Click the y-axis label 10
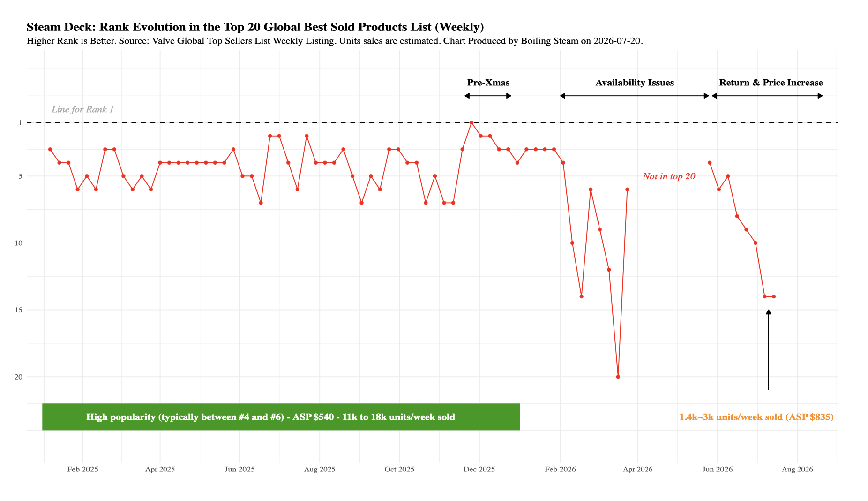Screen dimensions: 868x501 pyautogui.click(x=18, y=243)
